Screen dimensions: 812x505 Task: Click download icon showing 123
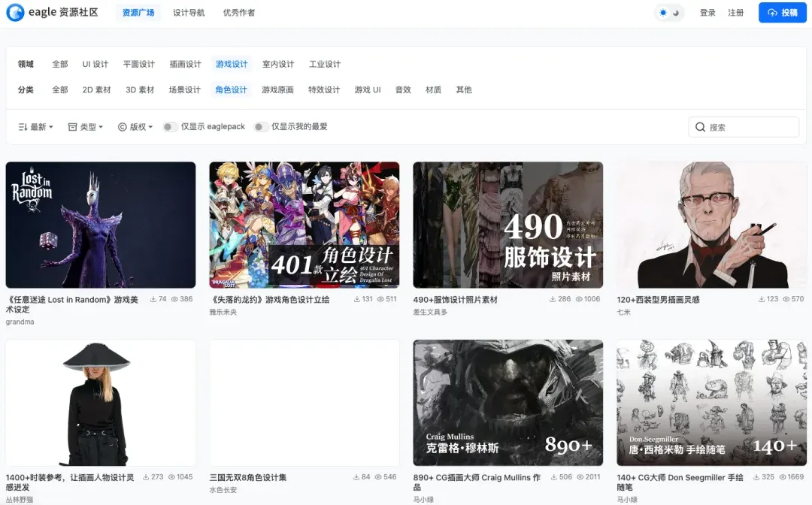coord(762,299)
